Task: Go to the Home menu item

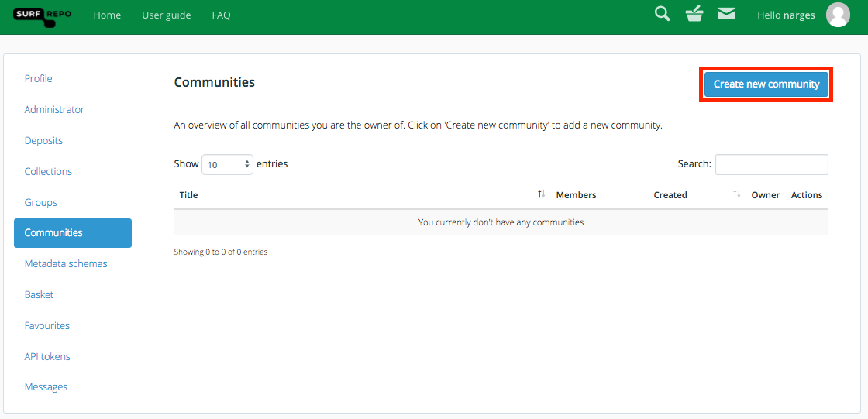Action: coord(107,15)
